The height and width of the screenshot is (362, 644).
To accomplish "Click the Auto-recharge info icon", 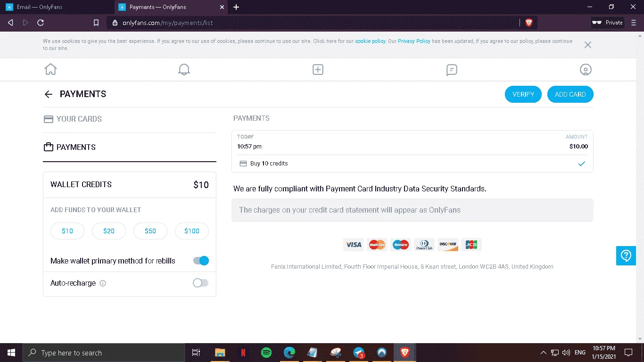I will click(x=103, y=283).
